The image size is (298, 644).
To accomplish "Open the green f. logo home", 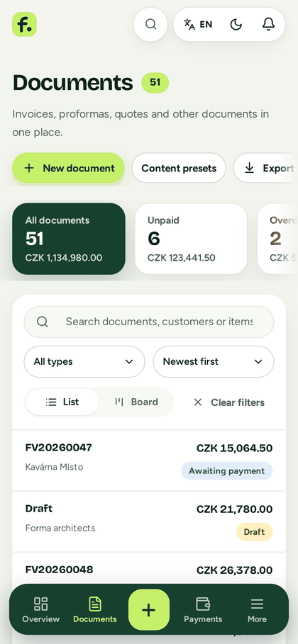I will (24, 24).
